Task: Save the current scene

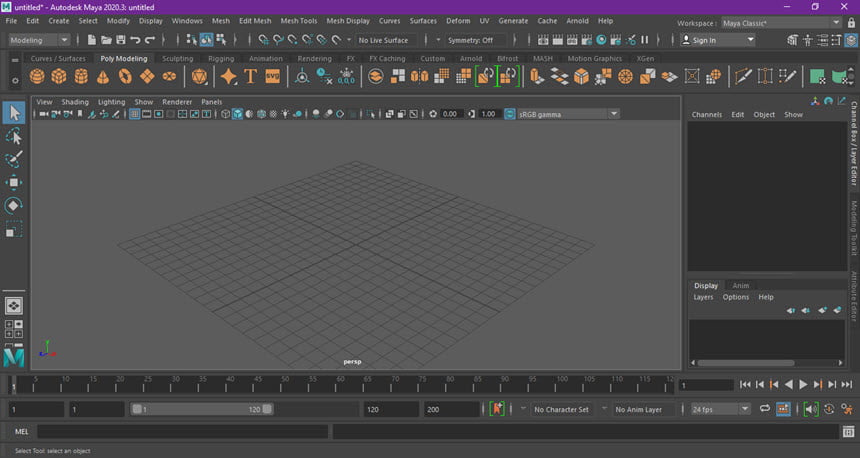Action: tap(120, 40)
